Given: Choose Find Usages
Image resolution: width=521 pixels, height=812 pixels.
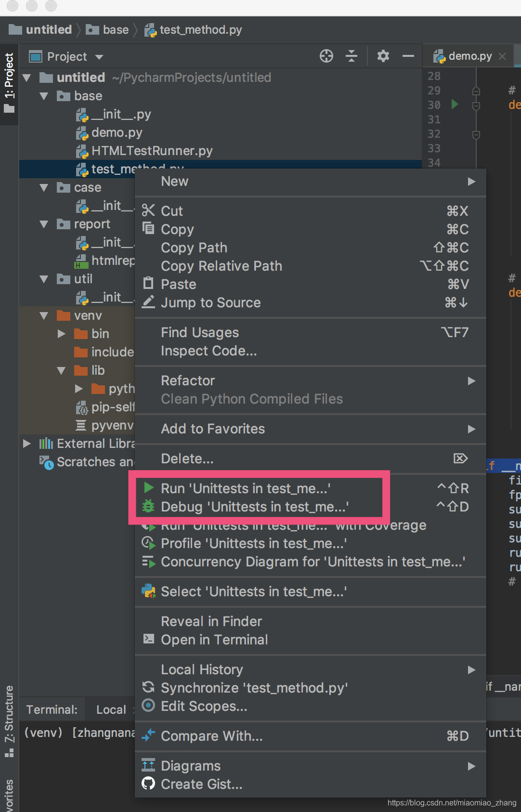Looking at the screenshot, I should click(x=311, y=332).
